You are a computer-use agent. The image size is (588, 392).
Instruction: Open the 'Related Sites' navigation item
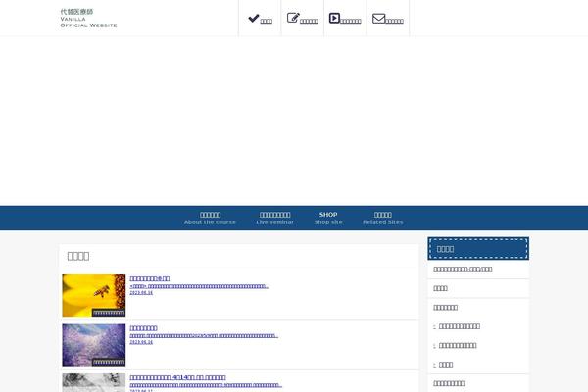[383, 218]
